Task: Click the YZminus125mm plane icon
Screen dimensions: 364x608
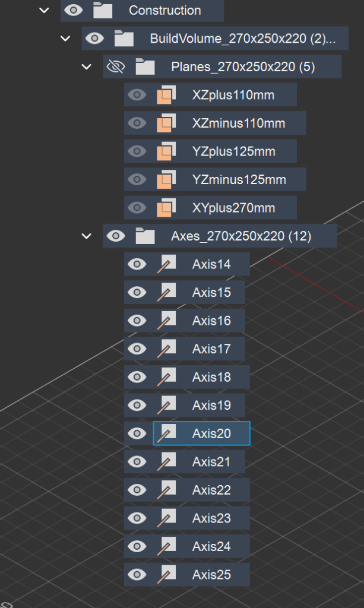Action: (x=166, y=180)
